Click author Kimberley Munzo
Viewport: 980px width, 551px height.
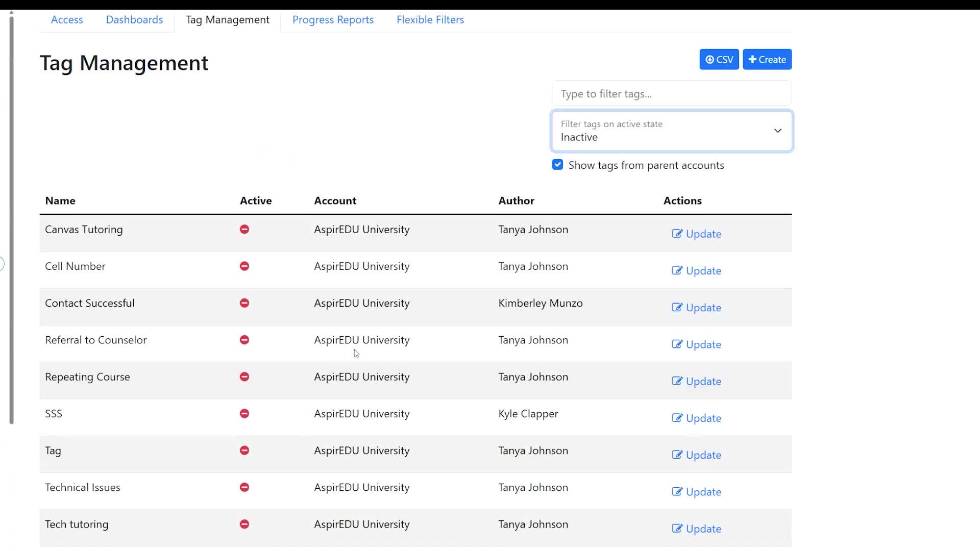[541, 303]
